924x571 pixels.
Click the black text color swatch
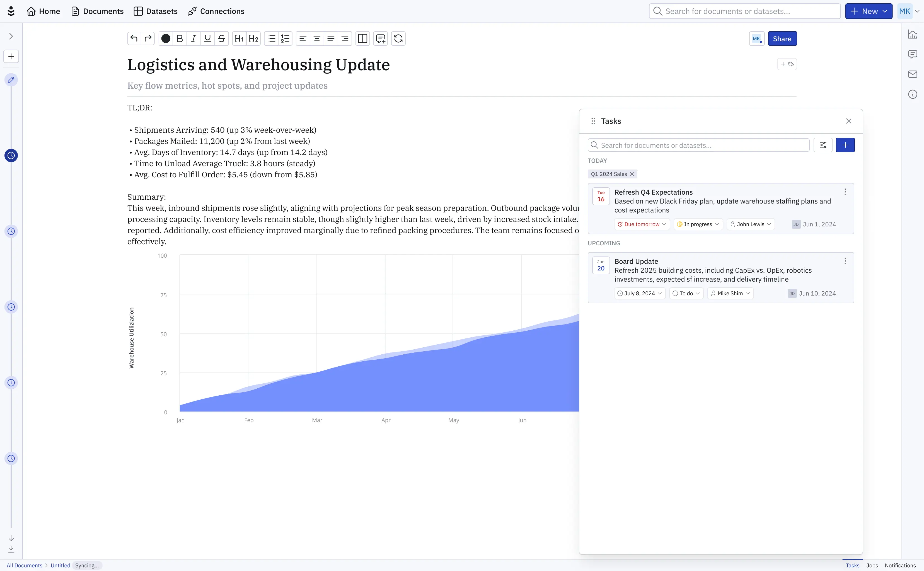165,38
